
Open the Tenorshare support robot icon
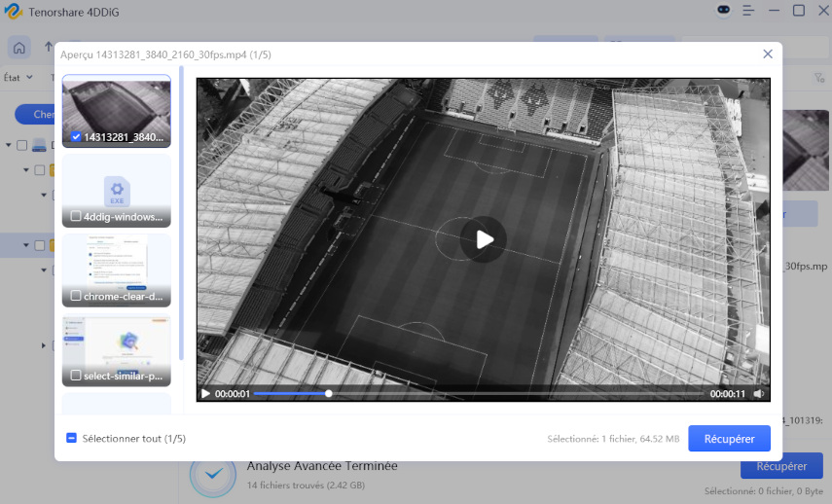tap(722, 11)
